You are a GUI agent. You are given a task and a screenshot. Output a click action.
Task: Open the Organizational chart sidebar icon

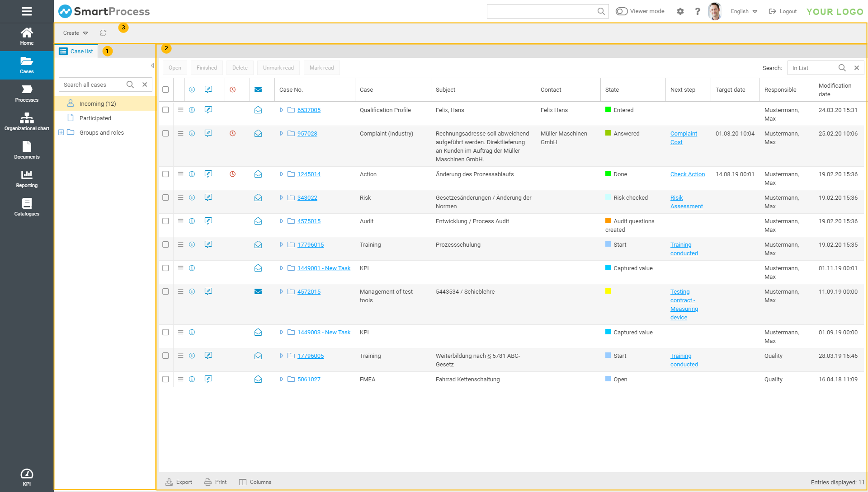[27, 122]
